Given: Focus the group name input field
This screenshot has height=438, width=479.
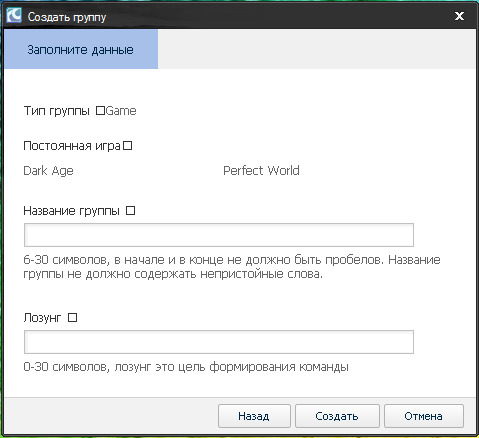Looking at the screenshot, I should coord(219,235).
